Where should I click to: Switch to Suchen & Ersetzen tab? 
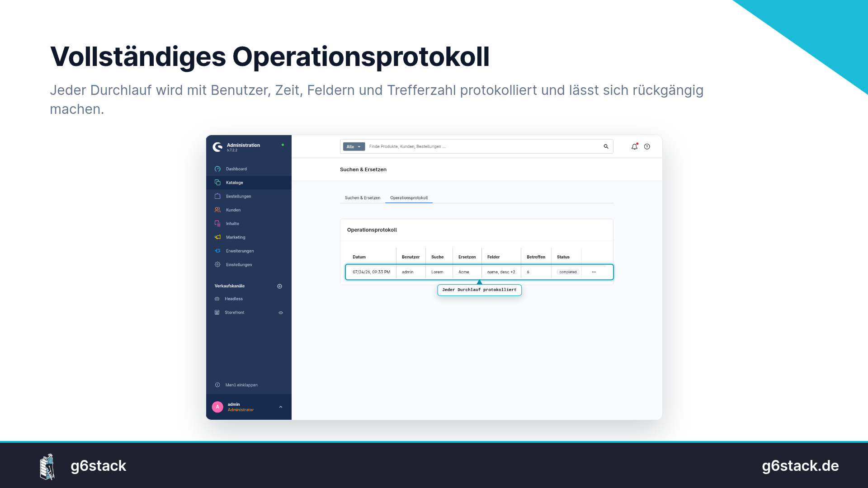pos(363,198)
